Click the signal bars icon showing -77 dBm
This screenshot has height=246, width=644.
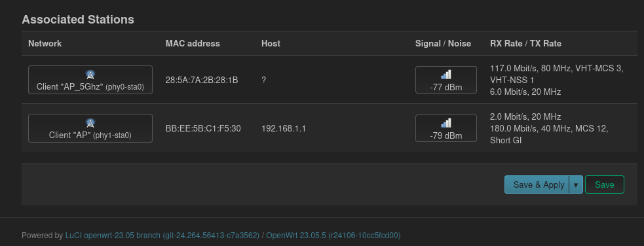pos(446,75)
